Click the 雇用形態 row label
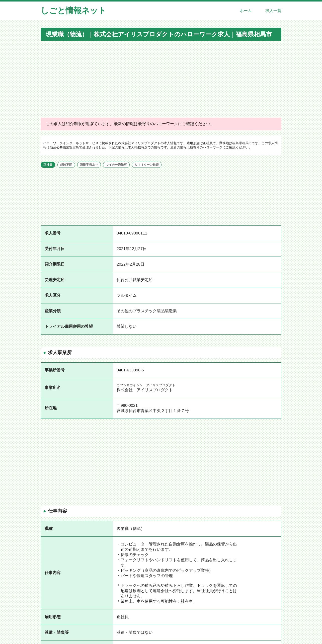The width and height of the screenshot is (322, 644). click(53, 617)
